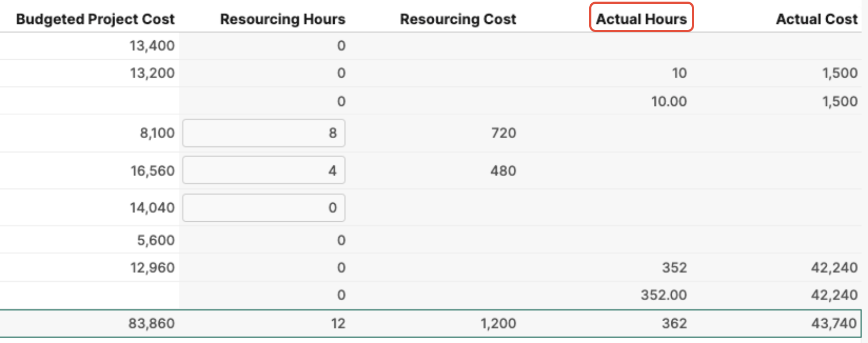Edit the Resourcing Hours field showing 4
Image resolution: width=868 pixels, height=343 pixels.
pos(264,171)
